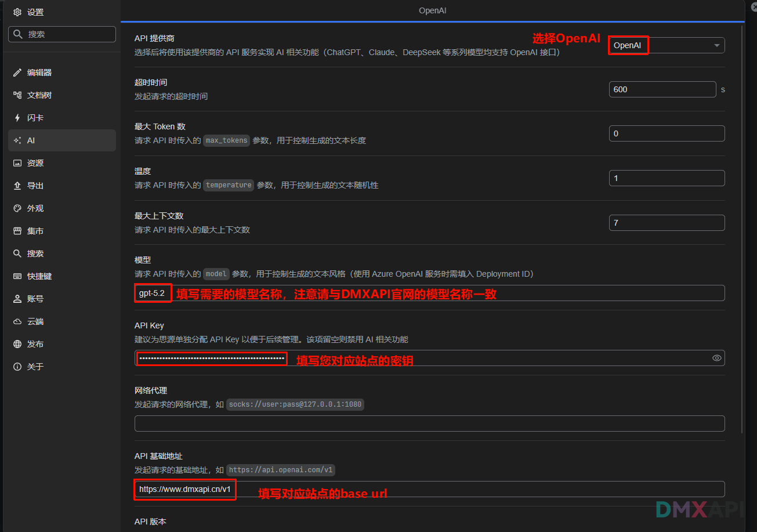This screenshot has height=532, width=757.
Task: Click the settings panel vertical scrollbar
Action: (x=742, y=232)
